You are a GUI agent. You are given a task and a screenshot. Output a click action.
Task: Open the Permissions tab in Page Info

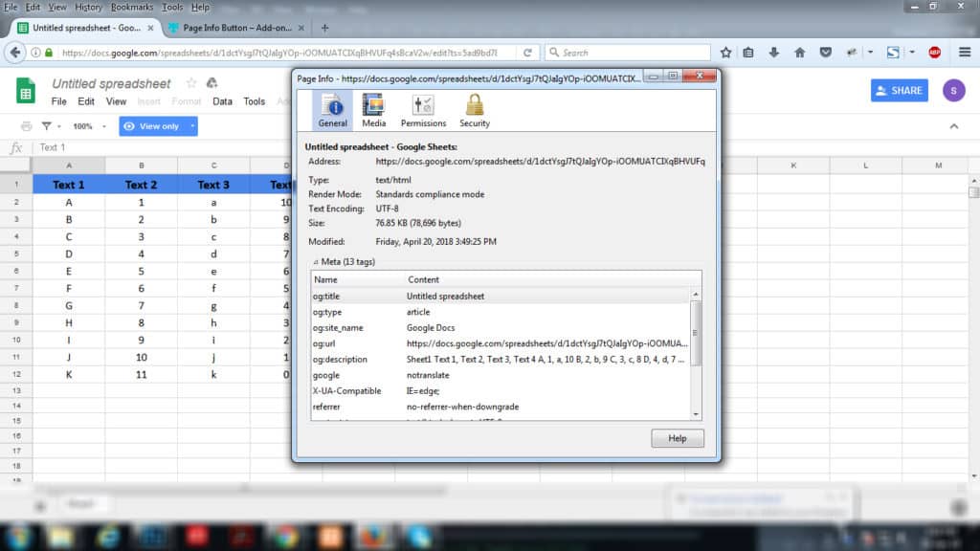tap(423, 111)
